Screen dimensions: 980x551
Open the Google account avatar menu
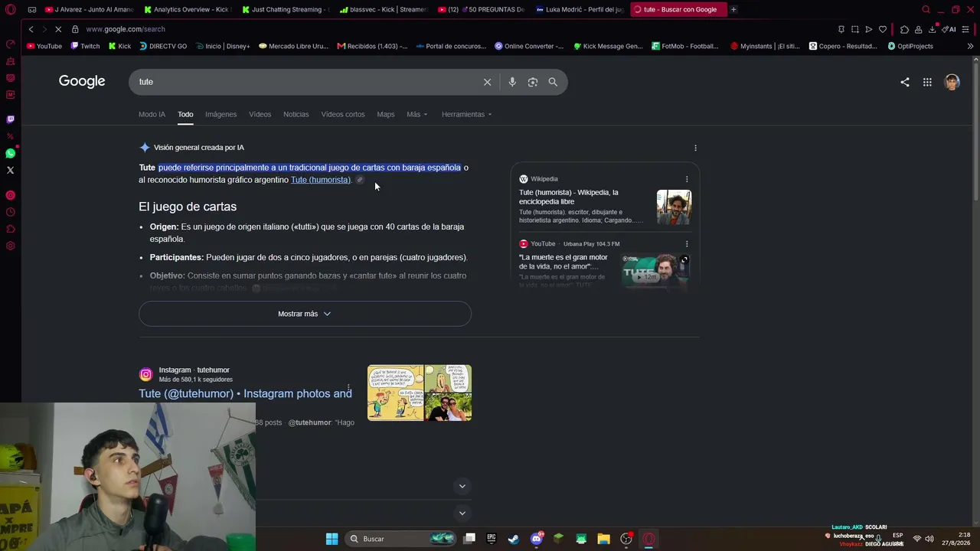click(952, 82)
